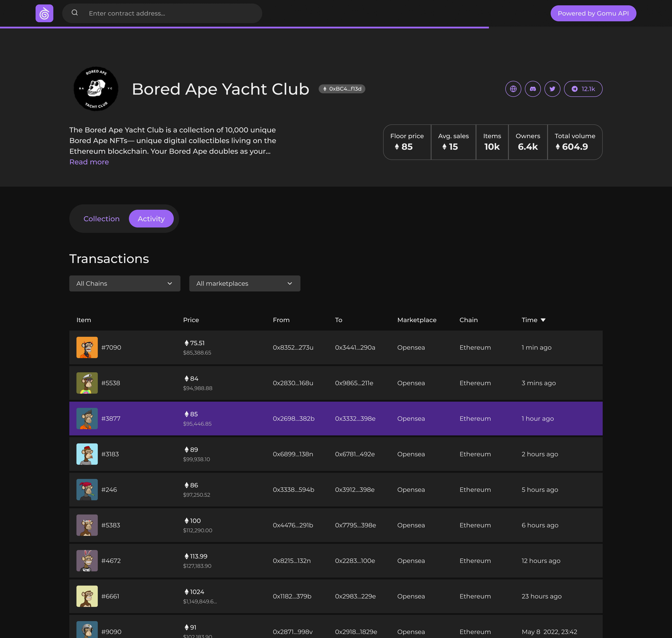This screenshot has width=672, height=638.
Task: Click Read more under the description
Action: coord(89,162)
